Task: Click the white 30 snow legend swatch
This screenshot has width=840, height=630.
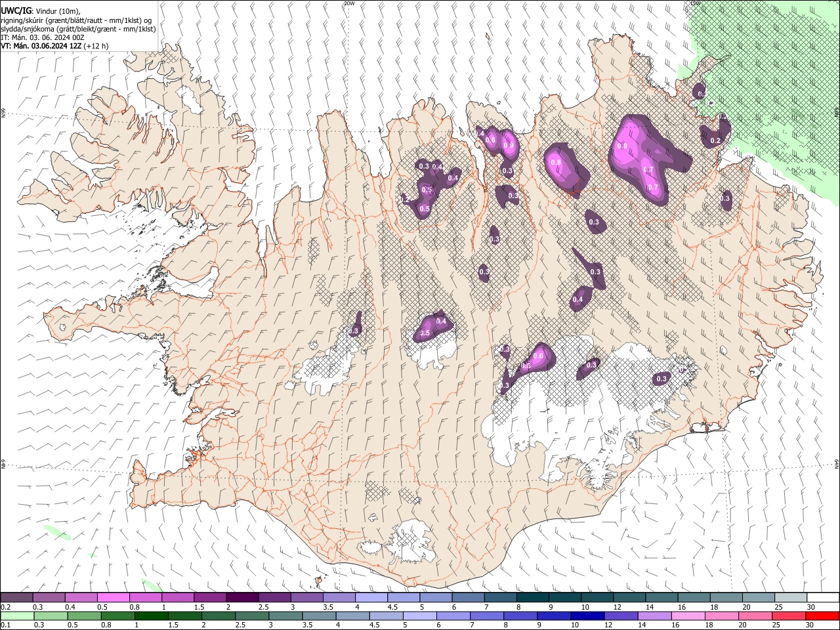Action: pos(823,597)
